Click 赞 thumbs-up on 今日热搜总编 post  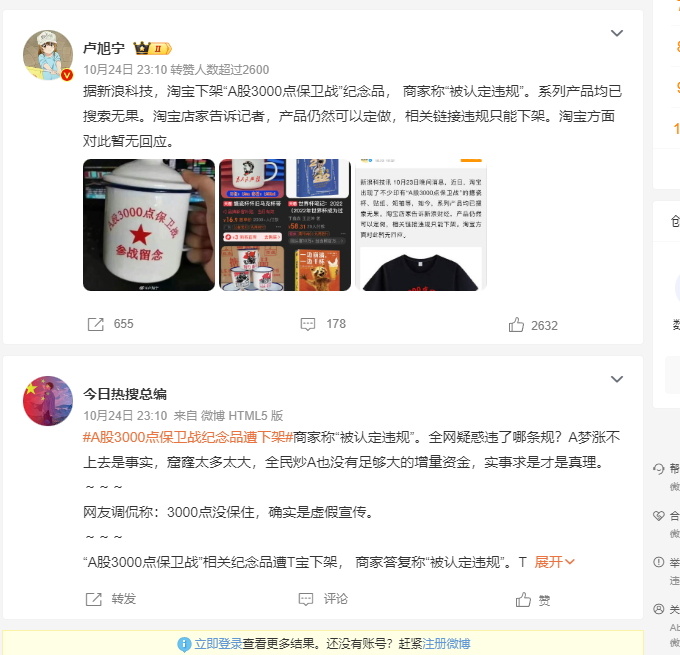(x=523, y=600)
